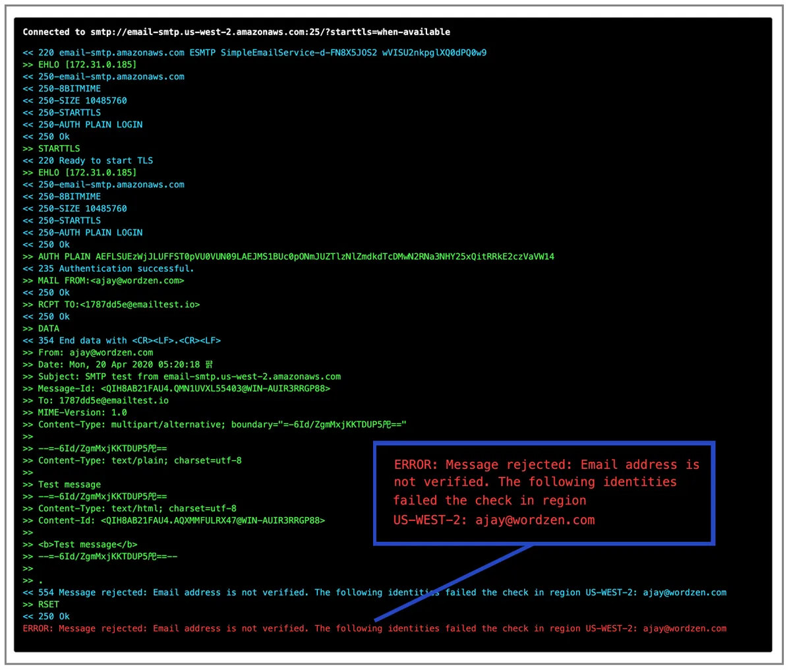Click the blue-boxed error callout
791x672 pixels.
[x=544, y=493]
